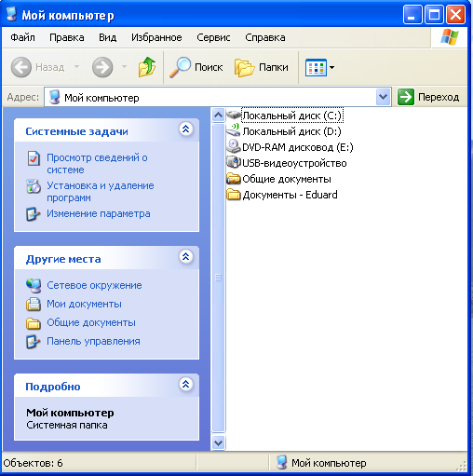Open the Views icon menu

[319, 67]
